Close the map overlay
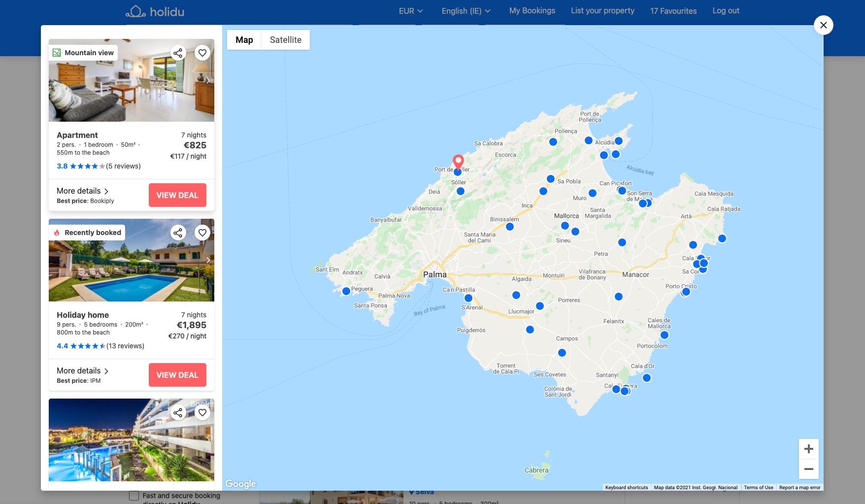Image resolution: width=865 pixels, height=504 pixels. [x=823, y=25]
